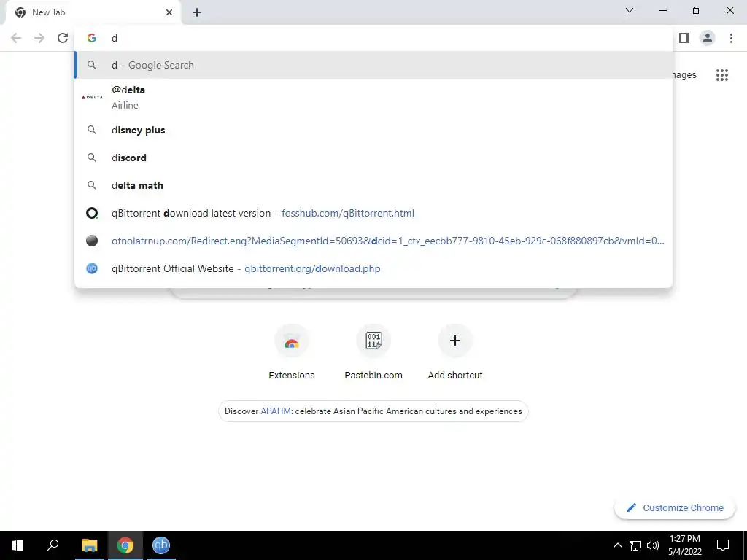
Task: Open File Explorer from the taskbar
Action: click(90, 545)
